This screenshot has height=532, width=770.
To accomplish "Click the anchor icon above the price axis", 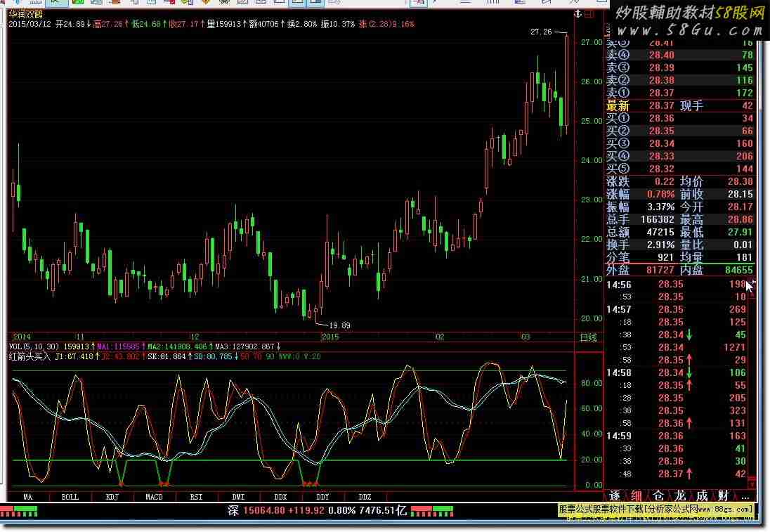I will point(578,14).
